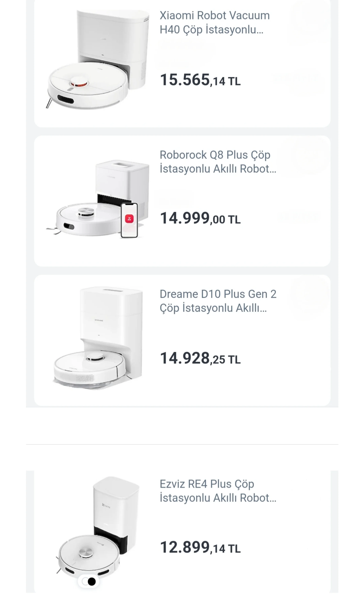Click the red Roborock app icon on phone
The image size is (364, 596).
129,219
